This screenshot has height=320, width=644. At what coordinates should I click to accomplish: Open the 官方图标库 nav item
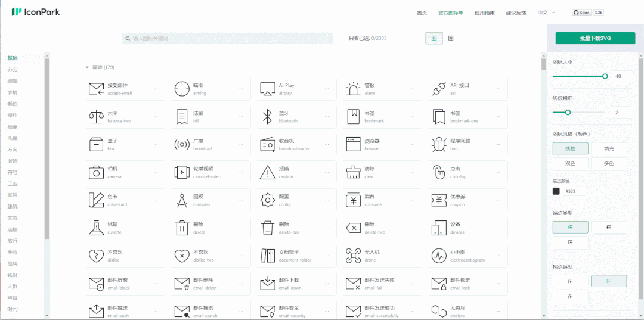pos(451,13)
